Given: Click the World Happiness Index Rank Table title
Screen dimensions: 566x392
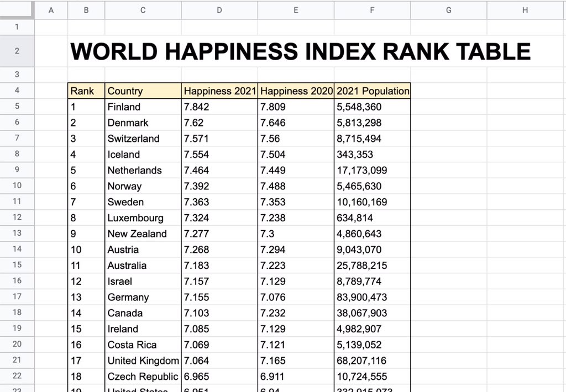Looking at the screenshot, I should [x=300, y=51].
